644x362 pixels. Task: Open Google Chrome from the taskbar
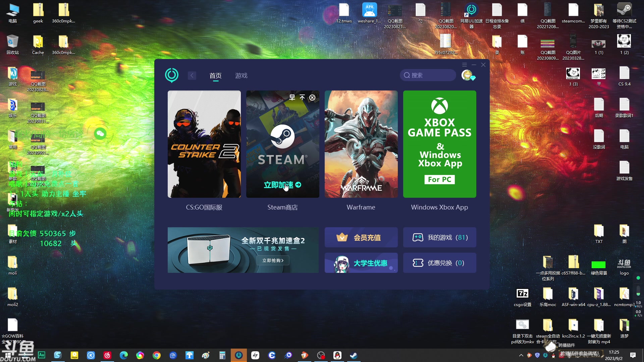coord(156,355)
